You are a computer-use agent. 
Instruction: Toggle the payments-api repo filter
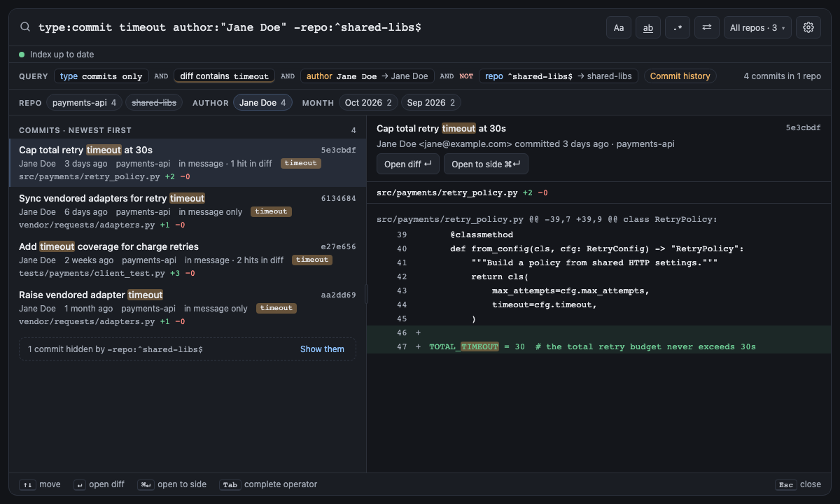(84, 103)
